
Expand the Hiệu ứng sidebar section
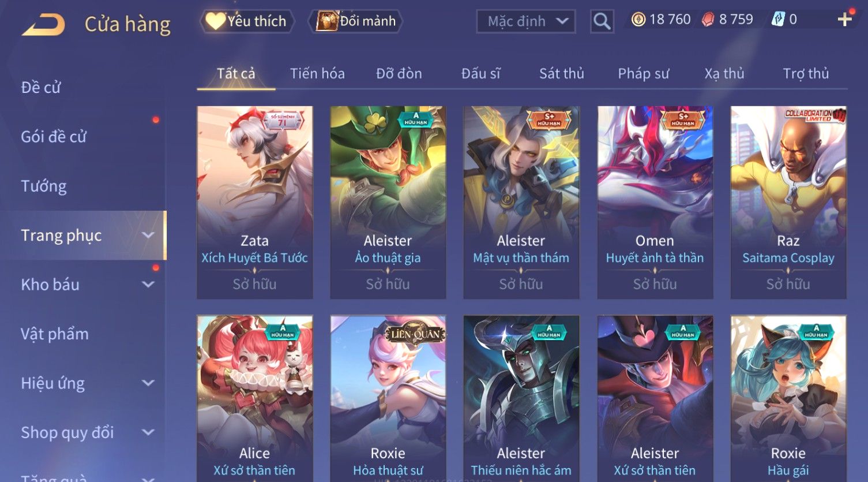(x=148, y=383)
